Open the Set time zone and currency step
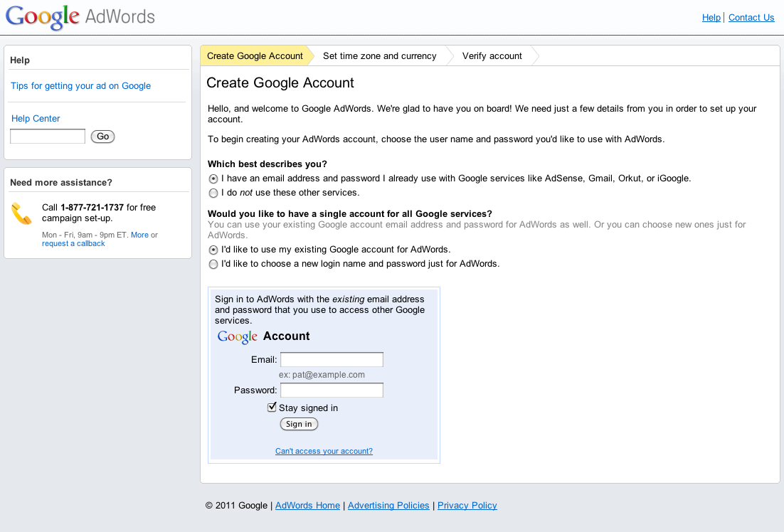The height and width of the screenshot is (532, 784). [379, 56]
